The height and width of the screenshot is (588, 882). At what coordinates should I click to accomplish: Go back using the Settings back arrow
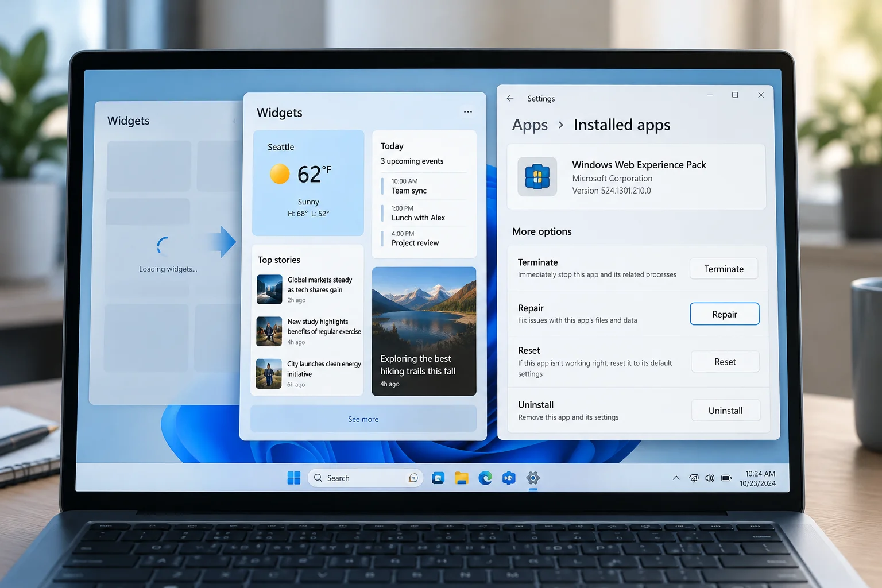510,98
